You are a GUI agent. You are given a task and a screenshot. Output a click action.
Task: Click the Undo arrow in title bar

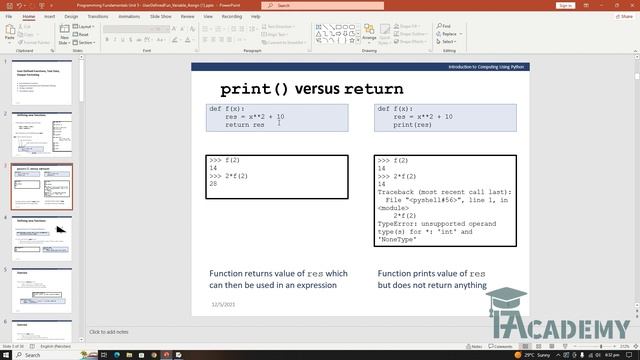[x=19, y=5]
